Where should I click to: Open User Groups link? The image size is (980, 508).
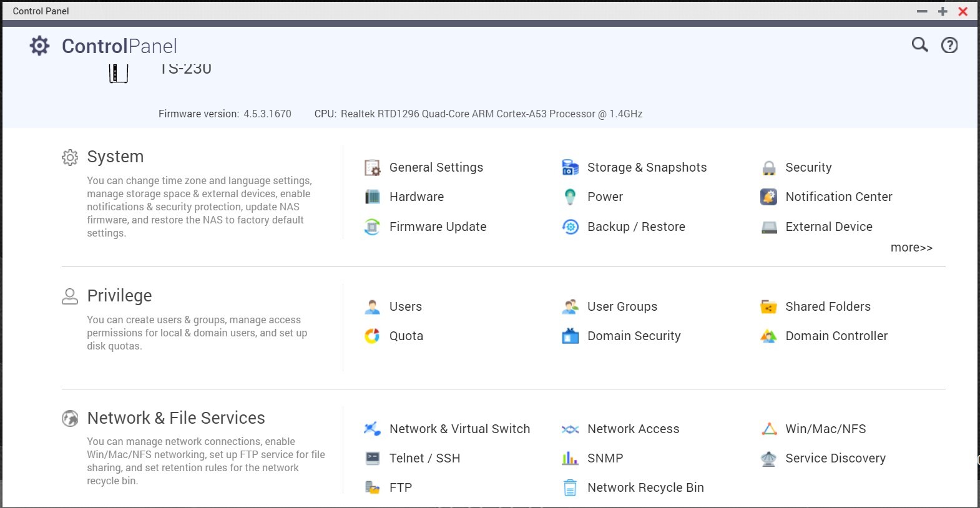[x=622, y=306]
